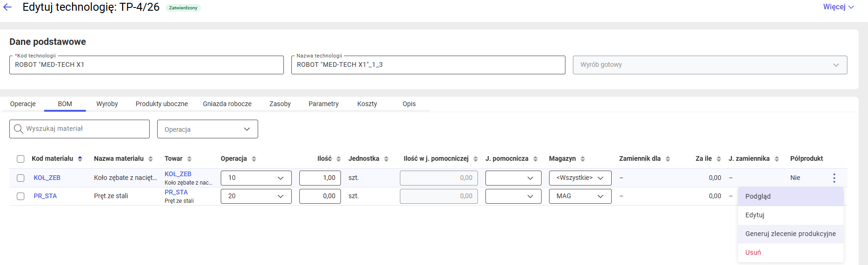Image resolution: width=868 pixels, height=265 pixels.
Task: Switch to the Koszty tab
Action: pos(367,104)
